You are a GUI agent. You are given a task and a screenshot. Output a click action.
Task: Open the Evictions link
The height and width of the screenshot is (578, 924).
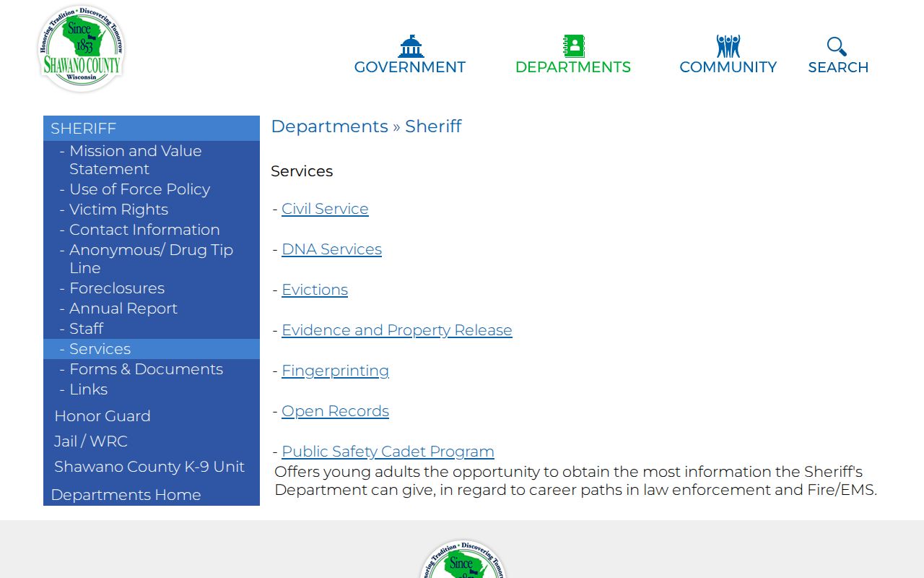coord(315,290)
